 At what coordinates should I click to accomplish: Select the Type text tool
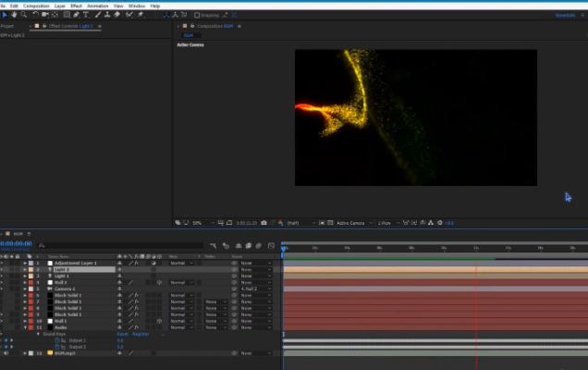[86, 15]
